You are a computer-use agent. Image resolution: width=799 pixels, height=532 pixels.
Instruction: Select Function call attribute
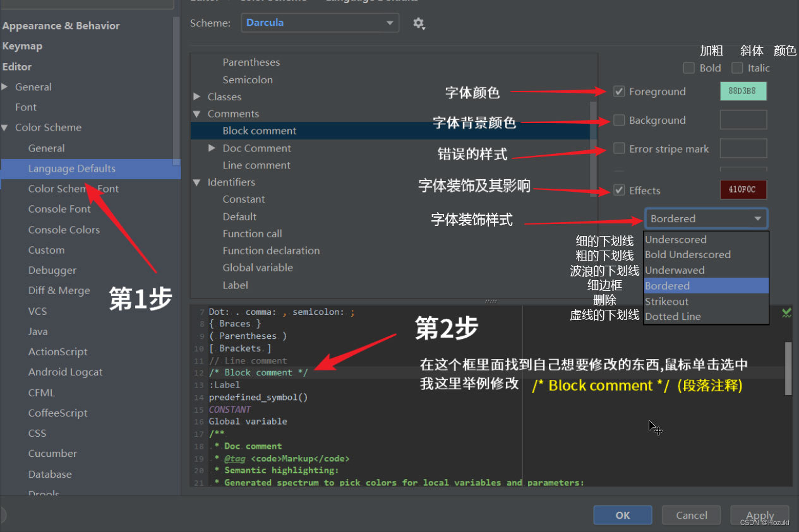252,233
